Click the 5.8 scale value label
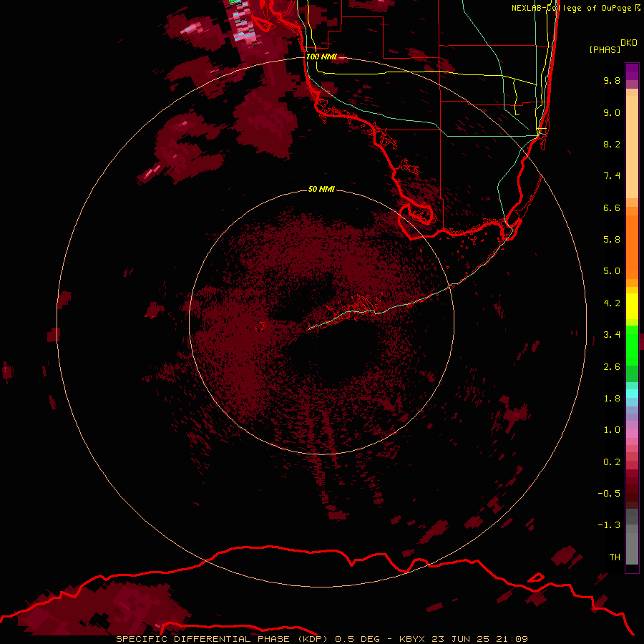 [612, 240]
